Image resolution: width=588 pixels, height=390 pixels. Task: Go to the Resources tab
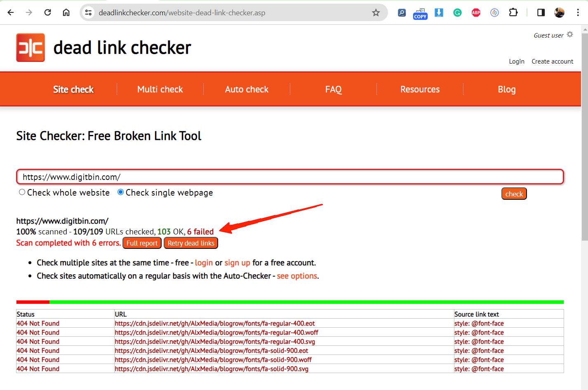[x=420, y=89]
